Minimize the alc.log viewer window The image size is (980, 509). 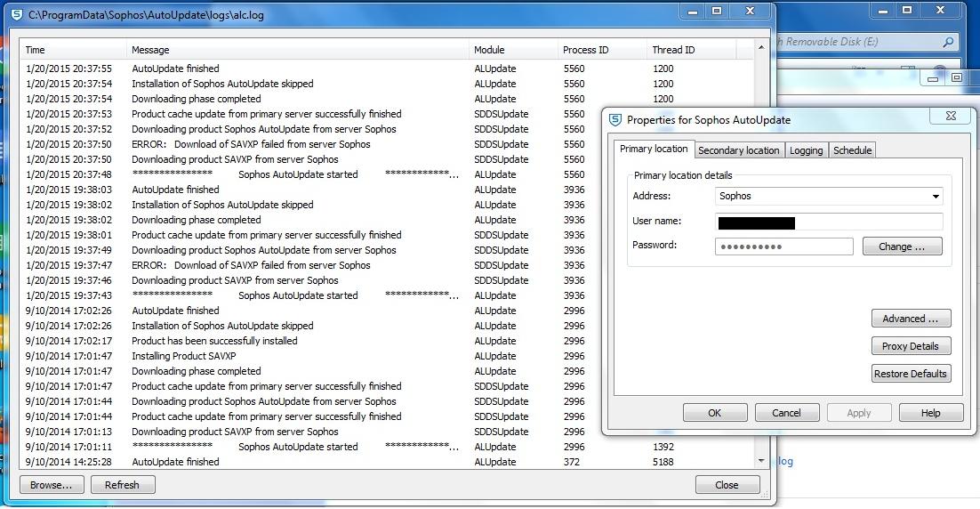click(x=693, y=11)
